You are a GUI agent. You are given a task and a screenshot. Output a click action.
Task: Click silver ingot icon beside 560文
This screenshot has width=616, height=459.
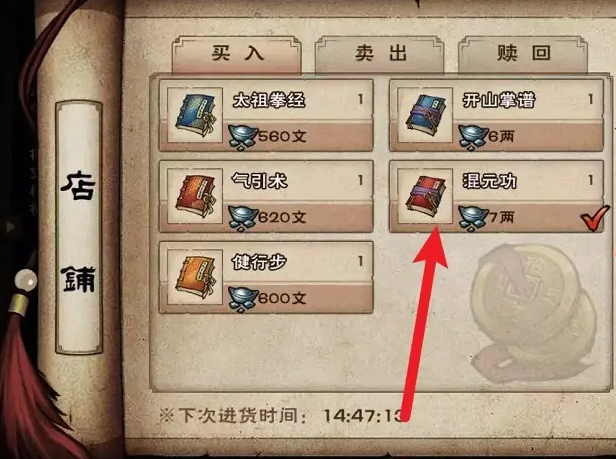(x=243, y=137)
